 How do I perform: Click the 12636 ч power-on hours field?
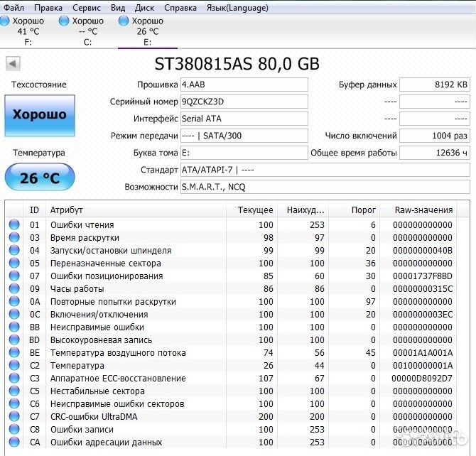pos(435,153)
